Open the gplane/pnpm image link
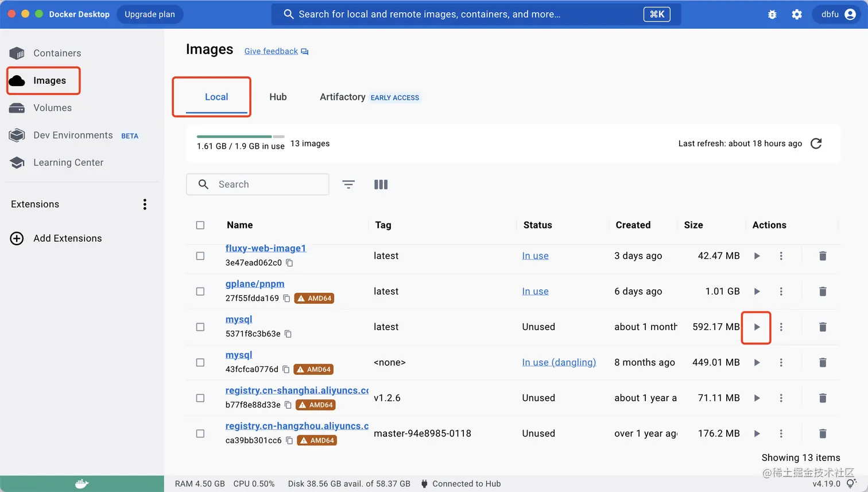The width and height of the screenshot is (868, 492). (255, 284)
